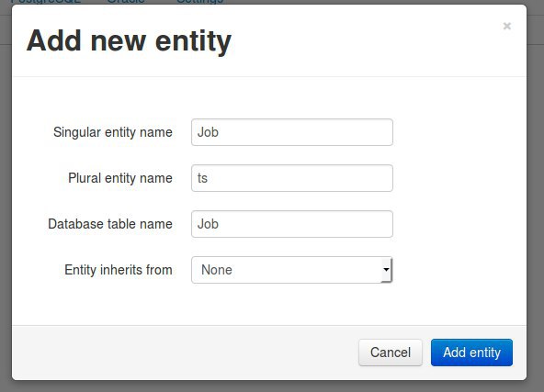This screenshot has height=392, width=544.
Task: Switch to the Oracle tab behind the dialog
Action: click(126, 2)
